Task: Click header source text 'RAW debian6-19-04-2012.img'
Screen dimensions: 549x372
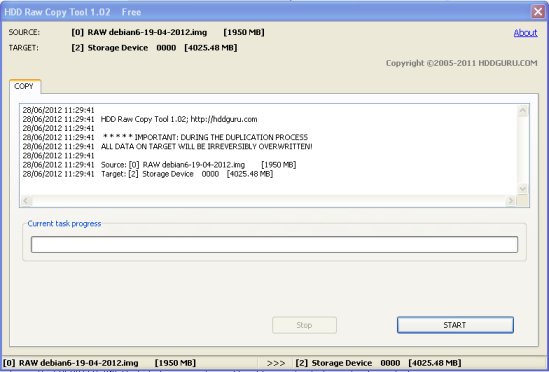Action: (x=147, y=32)
